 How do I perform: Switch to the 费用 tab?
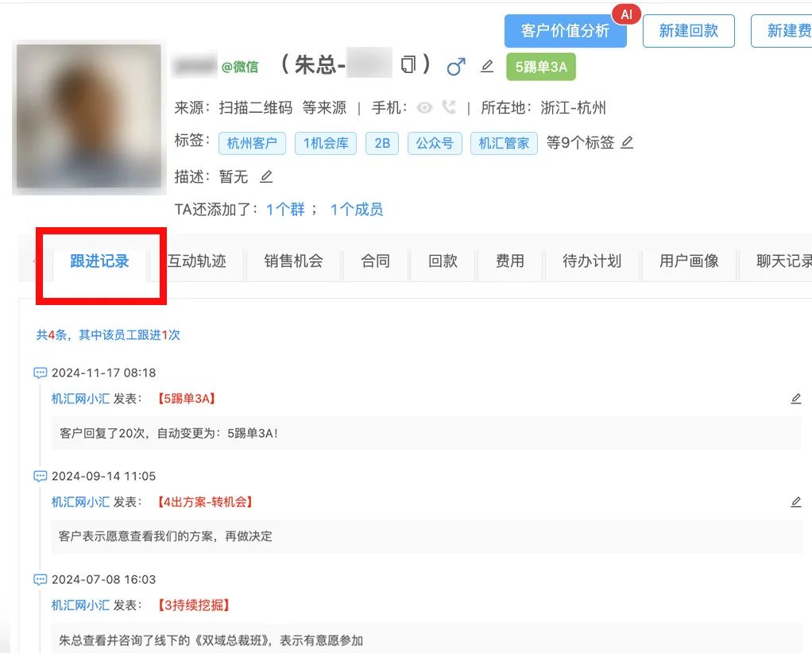510,261
